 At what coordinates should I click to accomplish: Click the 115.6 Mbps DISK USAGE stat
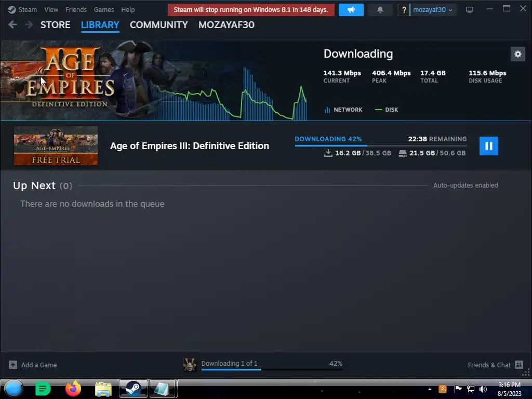pyautogui.click(x=487, y=76)
